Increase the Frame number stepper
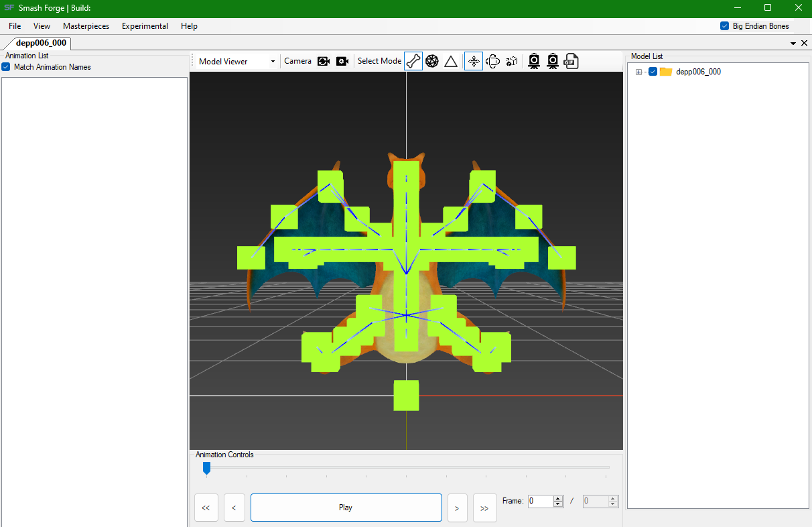The height and width of the screenshot is (527, 812). pos(558,498)
